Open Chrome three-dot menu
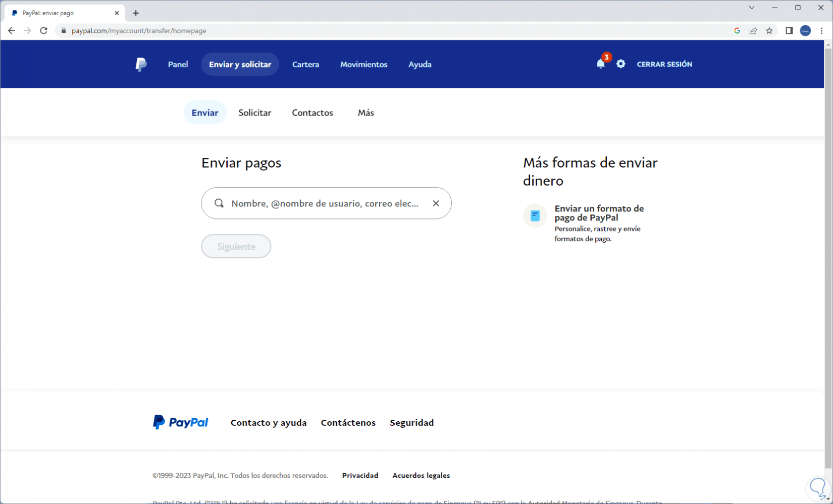This screenshot has height=504, width=833. 822,31
